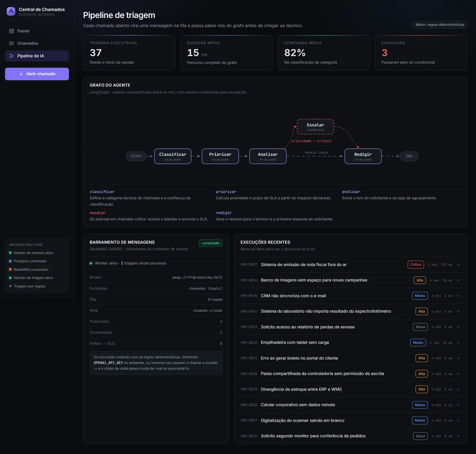476x454 pixels.
Task: Open Sistema de emissão de nota fiscal row
Action: click(350, 265)
